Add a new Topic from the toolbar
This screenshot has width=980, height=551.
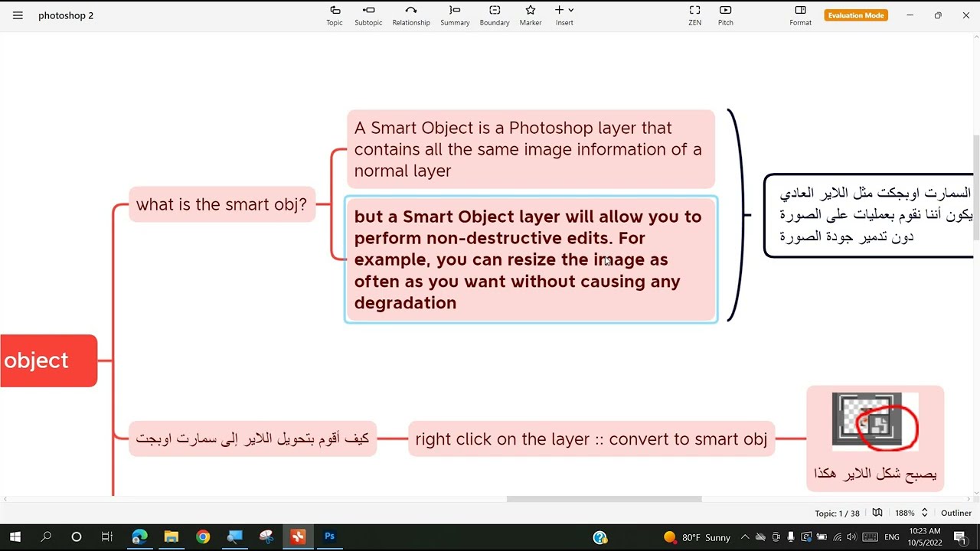pyautogui.click(x=335, y=15)
